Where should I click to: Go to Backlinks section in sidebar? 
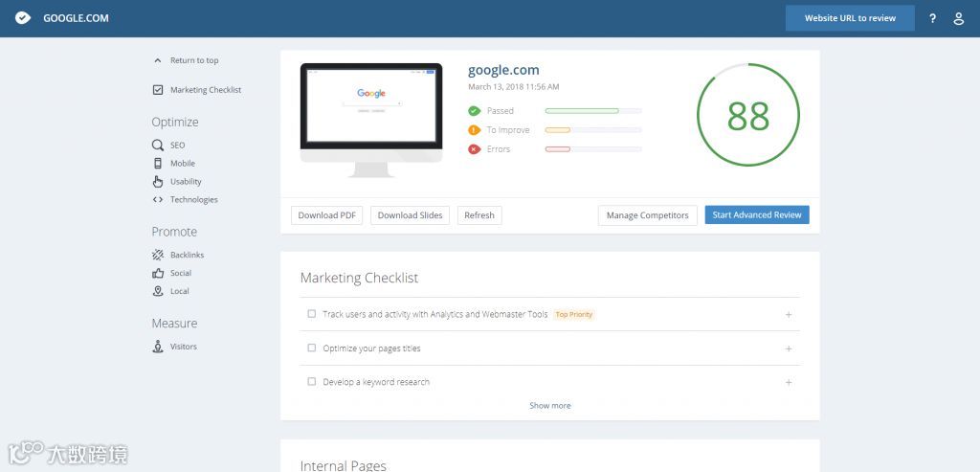[187, 255]
